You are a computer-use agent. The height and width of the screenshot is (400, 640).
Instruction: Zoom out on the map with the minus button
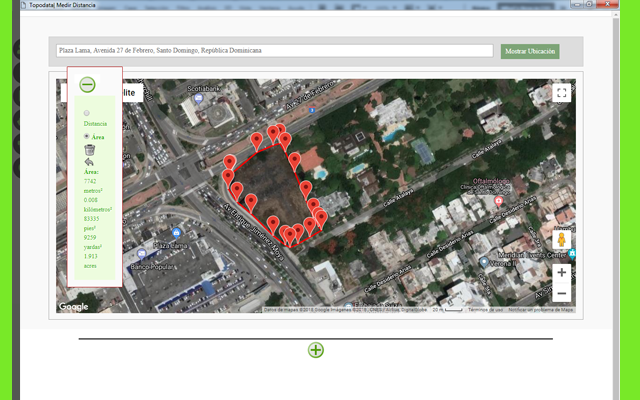561,293
